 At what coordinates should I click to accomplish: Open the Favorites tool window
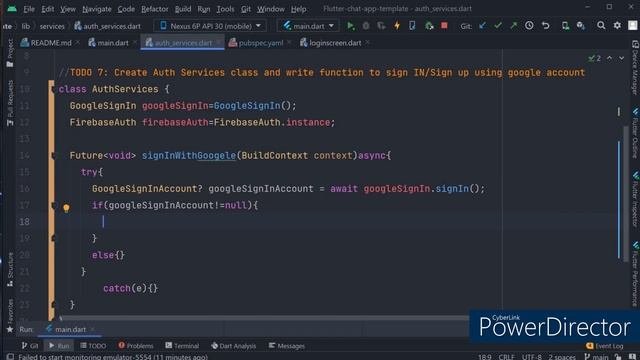pyautogui.click(x=10, y=315)
